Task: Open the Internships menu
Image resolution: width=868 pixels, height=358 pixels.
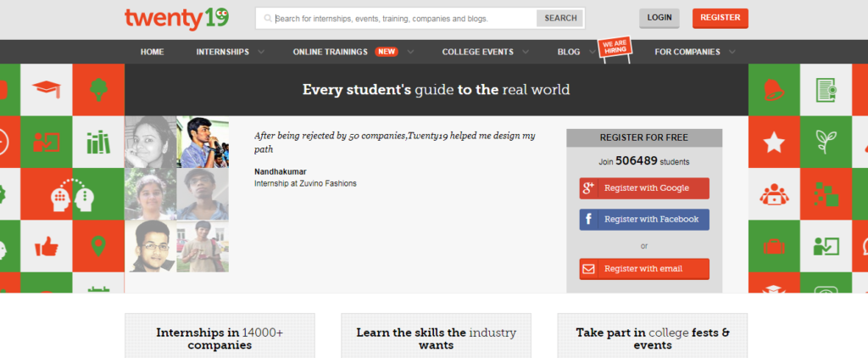Action: (x=223, y=52)
